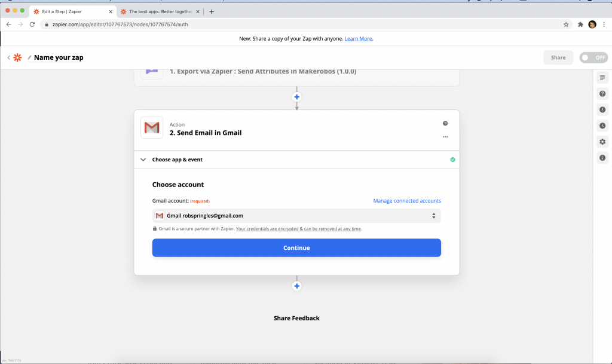The height and width of the screenshot is (364, 612).
Task: Open the alerts icon in right sidebar
Action: coord(602,109)
